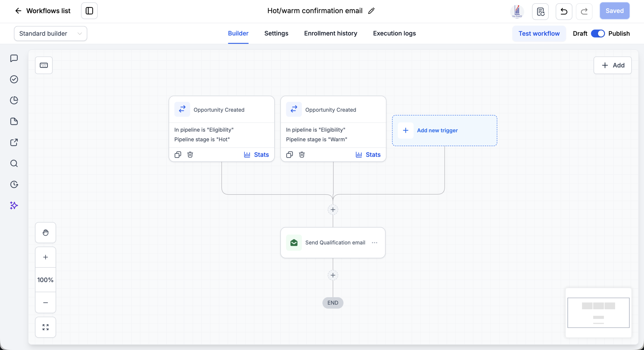View Stats for the Warm trigger
Image resolution: width=644 pixels, height=350 pixels.
coord(368,154)
